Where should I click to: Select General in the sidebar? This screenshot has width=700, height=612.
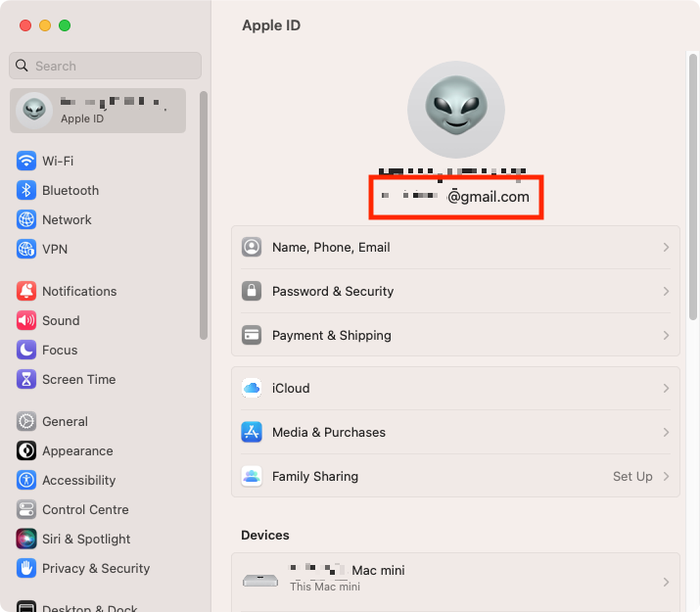[x=66, y=421]
